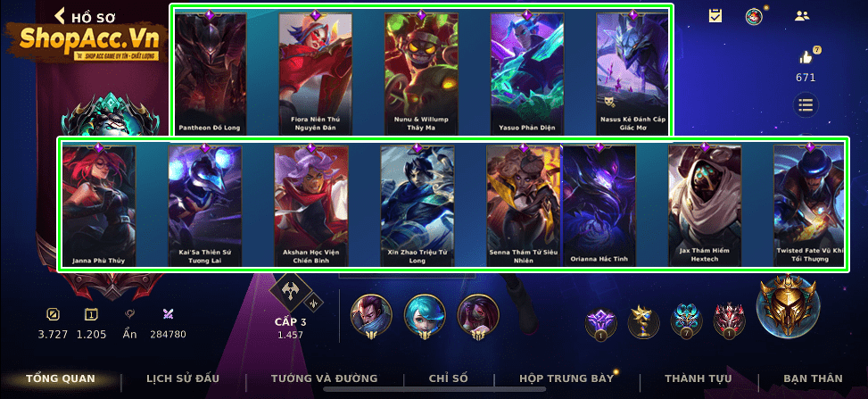Screen dimensions: 868x399
Task: Tap the thumbs-up like icon
Action: tap(806, 57)
